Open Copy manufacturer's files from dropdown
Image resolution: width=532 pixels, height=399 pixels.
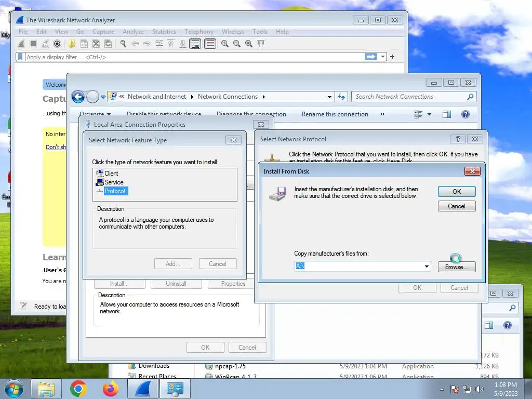(427, 267)
